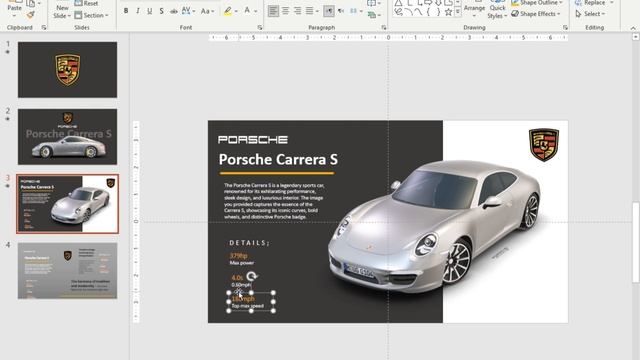Justify the paragraph text
640x360 pixels.
click(x=310, y=11)
